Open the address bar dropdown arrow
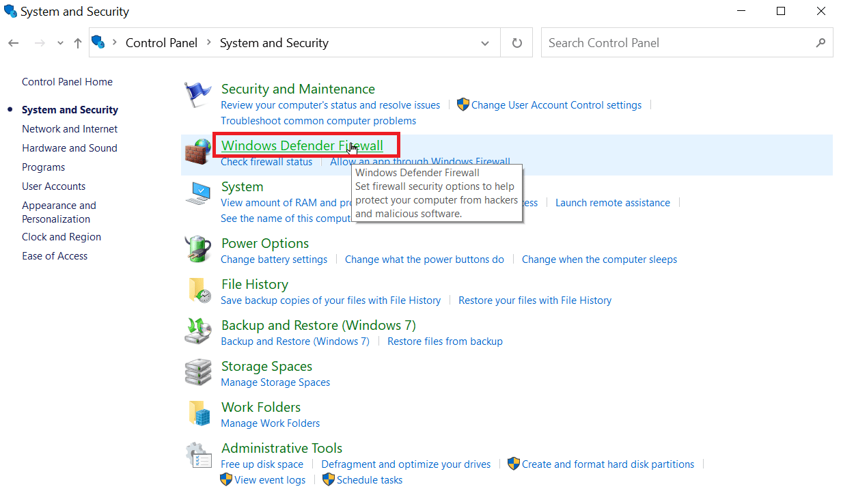Image resolution: width=841 pixels, height=504 pixels. click(484, 42)
